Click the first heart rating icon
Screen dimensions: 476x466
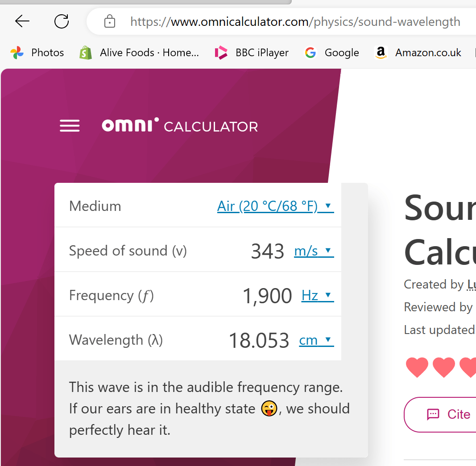pyautogui.click(x=417, y=367)
